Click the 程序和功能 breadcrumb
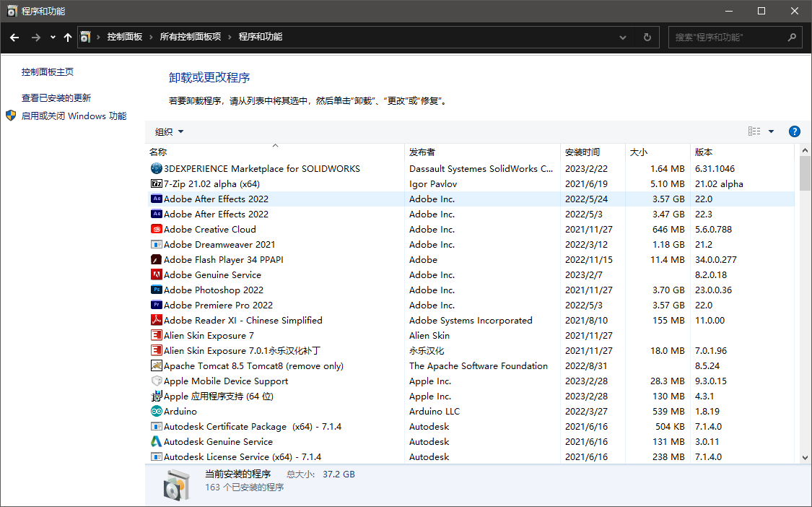Viewport: 812px width, 507px height. pyautogui.click(x=261, y=37)
